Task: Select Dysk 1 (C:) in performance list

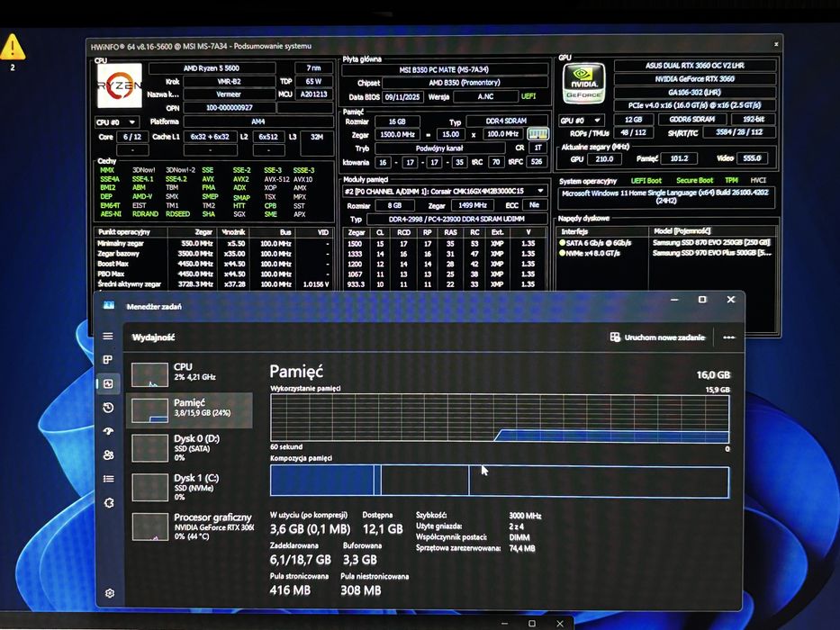Action: pyautogui.click(x=189, y=487)
